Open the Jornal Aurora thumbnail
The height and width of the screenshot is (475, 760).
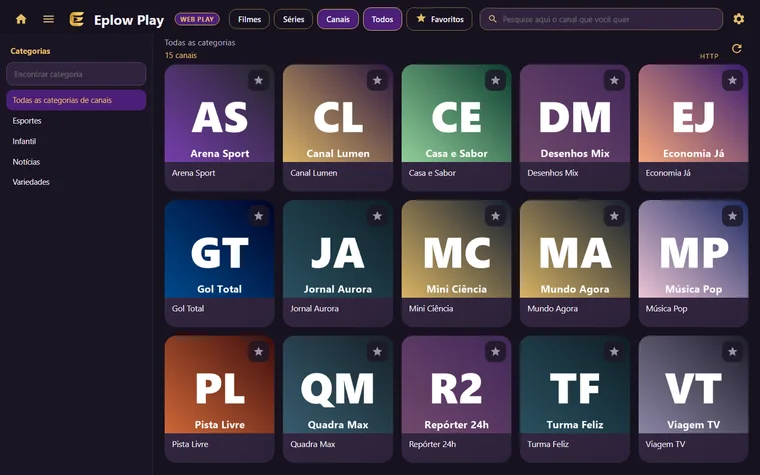point(338,249)
